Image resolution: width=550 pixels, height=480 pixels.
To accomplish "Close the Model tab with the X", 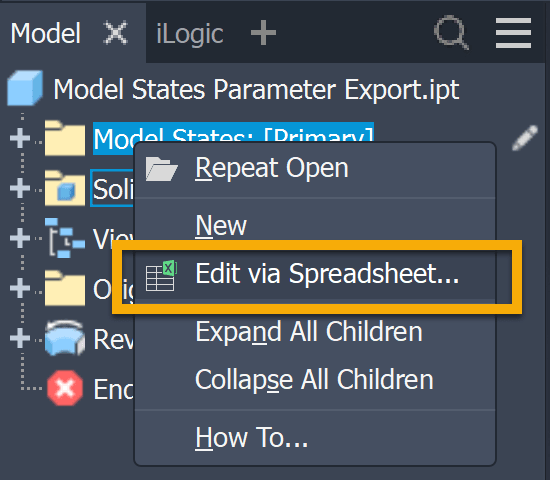I will tap(116, 33).
